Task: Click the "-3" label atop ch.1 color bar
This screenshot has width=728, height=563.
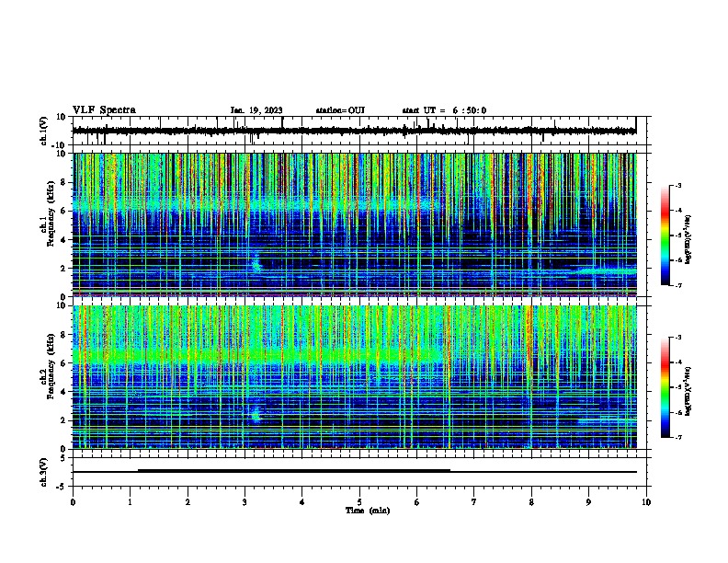Action: point(677,185)
